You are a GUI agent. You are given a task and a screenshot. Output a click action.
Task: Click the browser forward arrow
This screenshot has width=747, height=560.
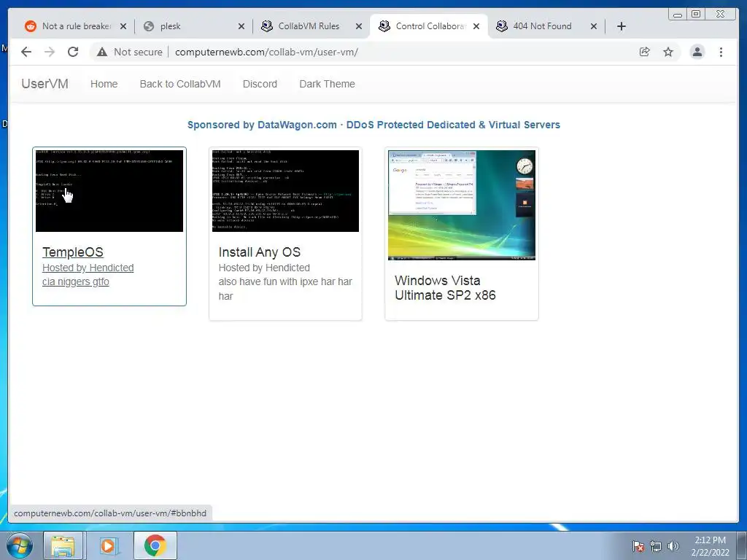pyautogui.click(x=50, y=52)
